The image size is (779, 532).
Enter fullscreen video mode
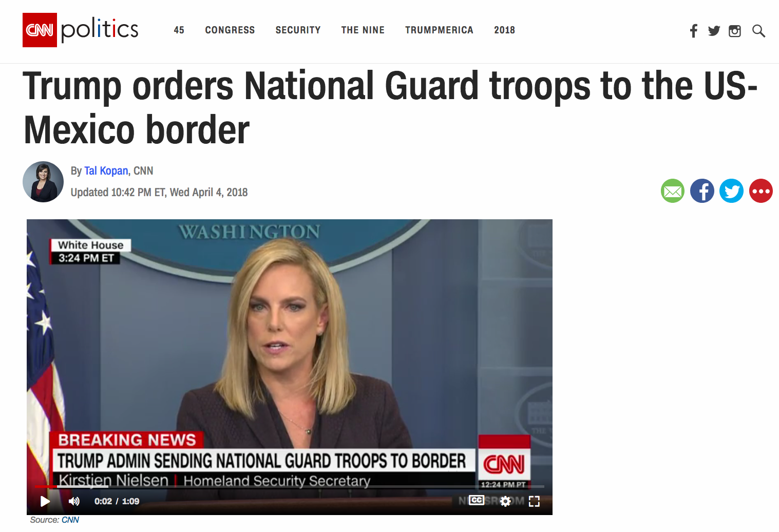(x=534, y=501)
